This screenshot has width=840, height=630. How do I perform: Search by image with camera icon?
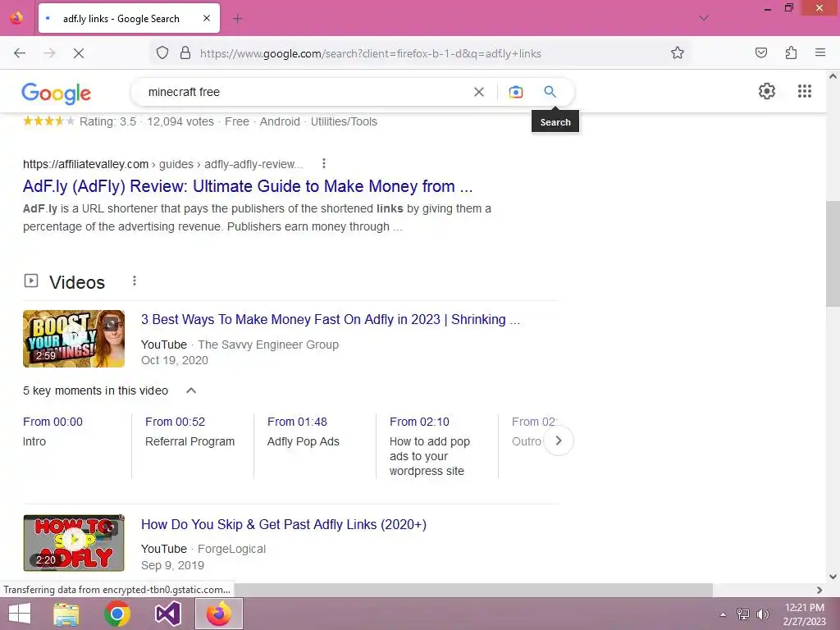[x=515, y=92]
